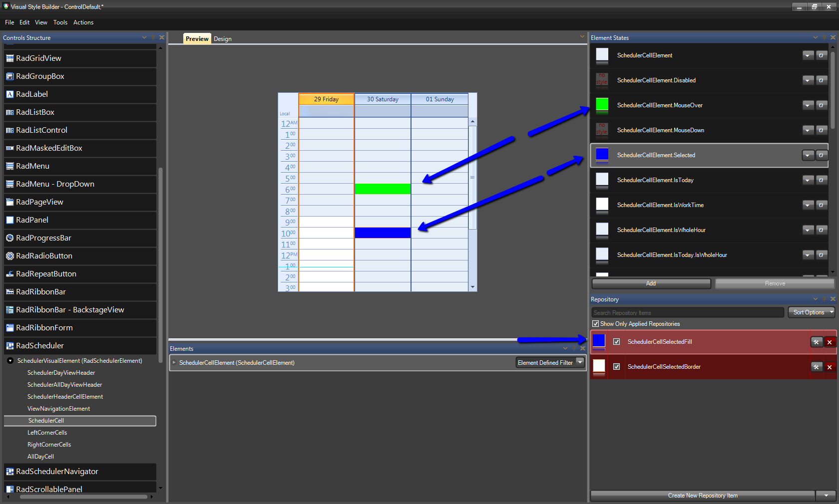Click the RadMaskedEditBox control icon
Screen dimensions: 839x504
[9, 148]
